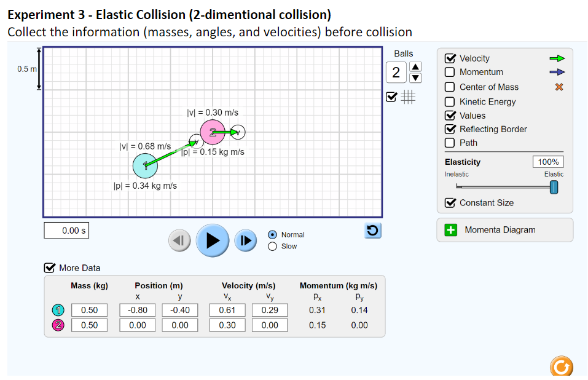Disable the Reflecting Border checkbox
Image resolution: width=588 pixels, height=380 pixels.
pyautogui.click(x=452, y=129)
